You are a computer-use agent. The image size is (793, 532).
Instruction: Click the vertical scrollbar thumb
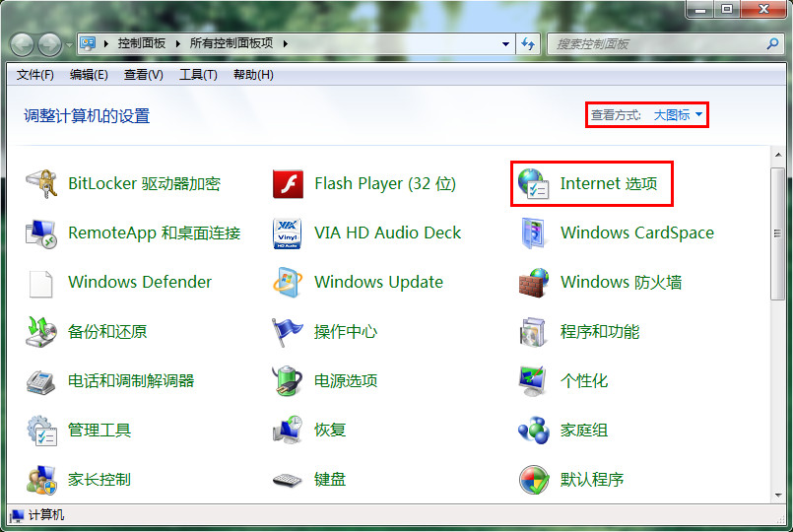coord(778,233)
